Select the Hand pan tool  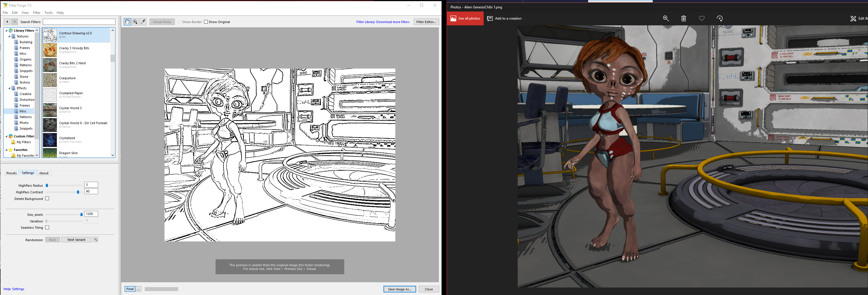tap(127, 22)
